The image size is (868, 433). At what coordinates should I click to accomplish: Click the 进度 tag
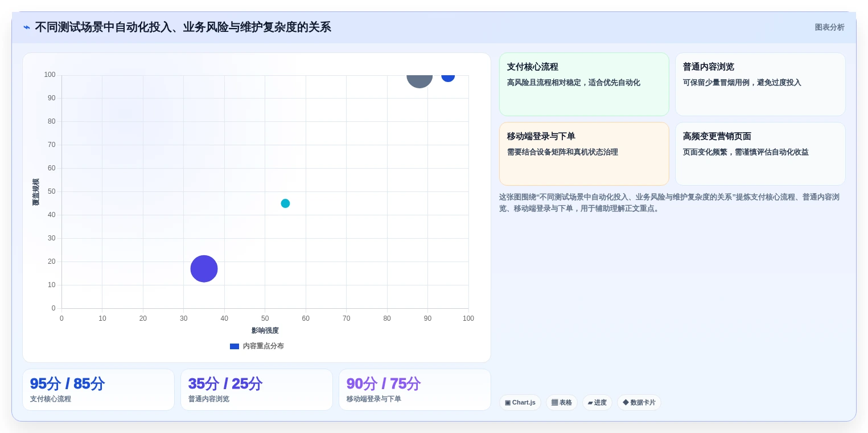click(x=597, y=403)
